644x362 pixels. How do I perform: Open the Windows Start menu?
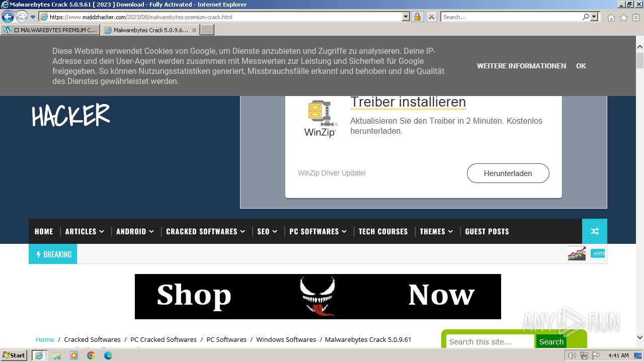click(x=14, y=355)
